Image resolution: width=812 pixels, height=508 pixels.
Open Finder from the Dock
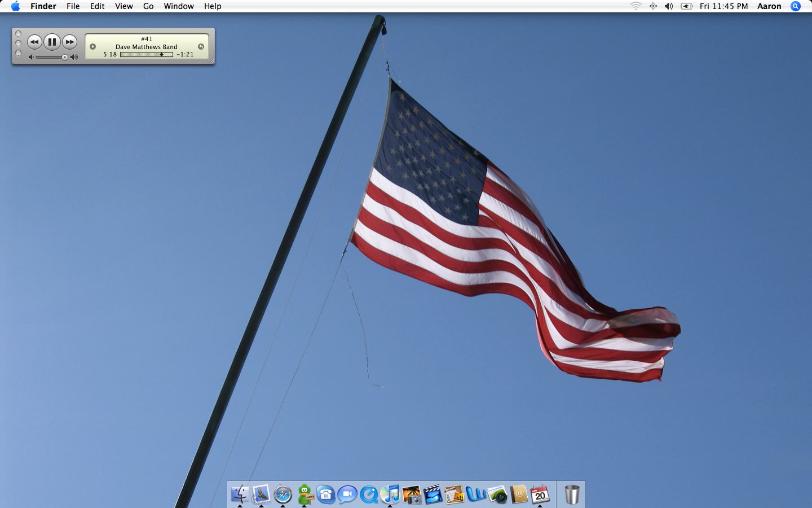click(240, 494)
